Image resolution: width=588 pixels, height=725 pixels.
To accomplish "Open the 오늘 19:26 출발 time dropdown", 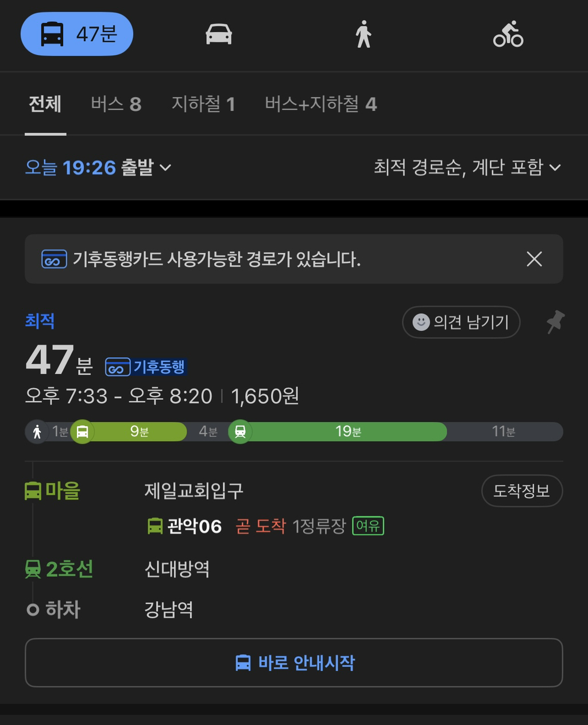I will [98, 168].
